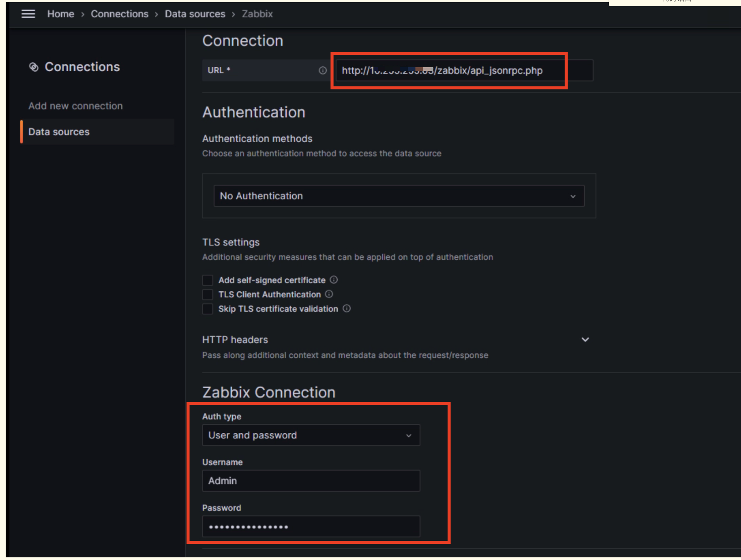Enable TLS Client Authentication
Screen dimensions: 741x560
pyautogui.click(x=207, y=294)
